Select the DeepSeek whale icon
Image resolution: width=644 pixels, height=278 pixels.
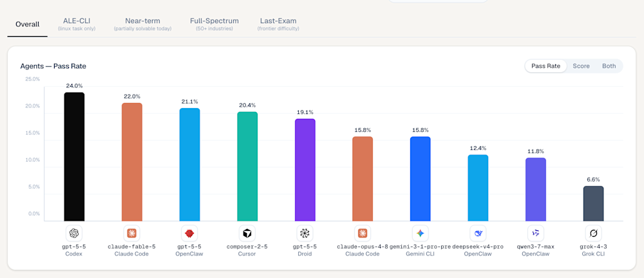click(x=478, y=233)
